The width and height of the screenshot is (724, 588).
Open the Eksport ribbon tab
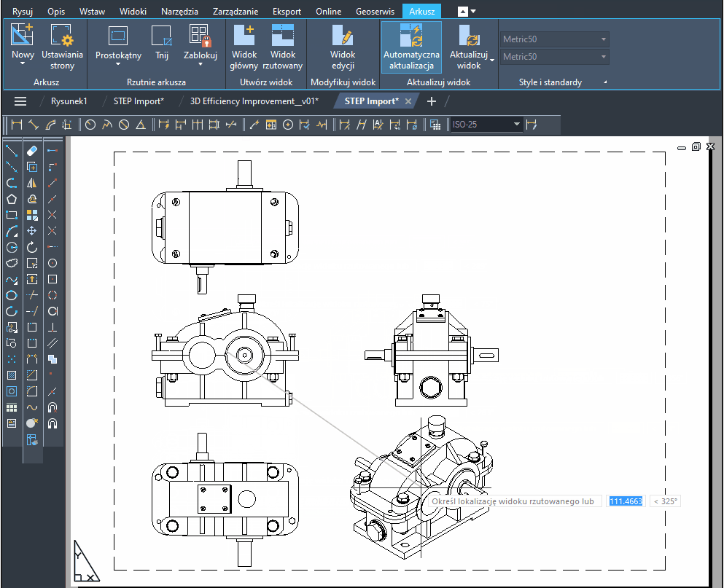(x=287, y=12)
